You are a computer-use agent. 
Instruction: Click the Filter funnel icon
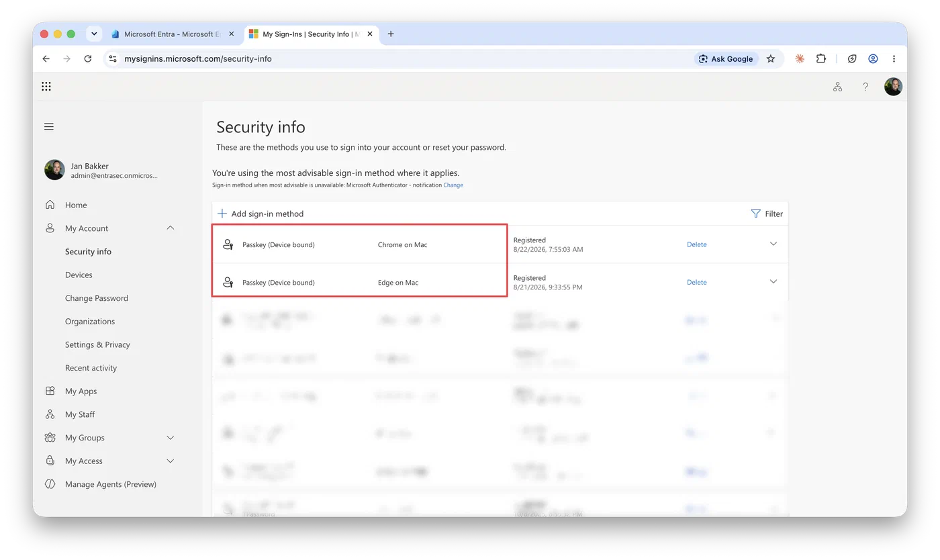pyautogui.click(x=755, y=214)
